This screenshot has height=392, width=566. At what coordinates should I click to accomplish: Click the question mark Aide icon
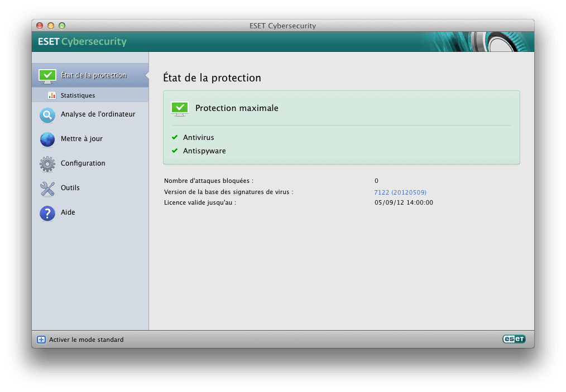[47, 213]
